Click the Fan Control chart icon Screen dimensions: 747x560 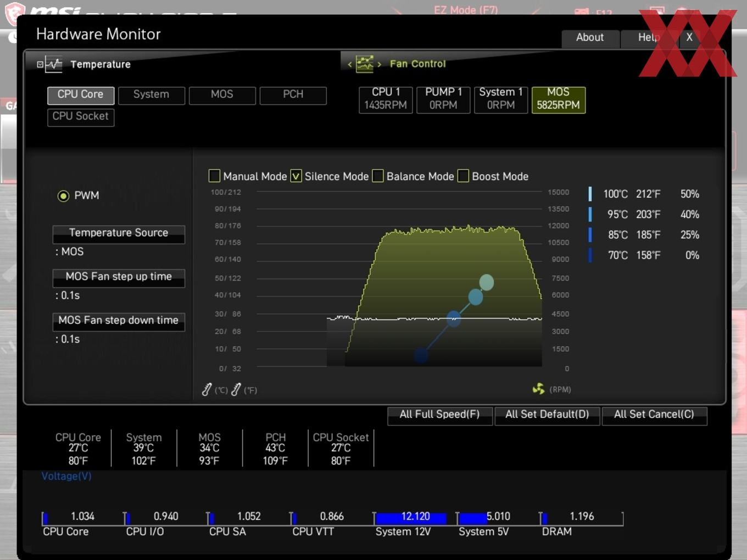pyautogui.click(x=365, y=64)
